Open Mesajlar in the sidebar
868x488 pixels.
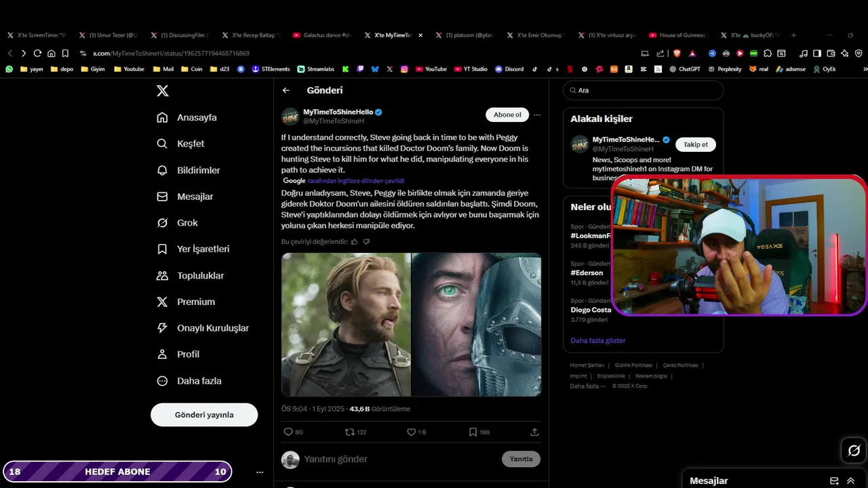click(x=184, y=197)
